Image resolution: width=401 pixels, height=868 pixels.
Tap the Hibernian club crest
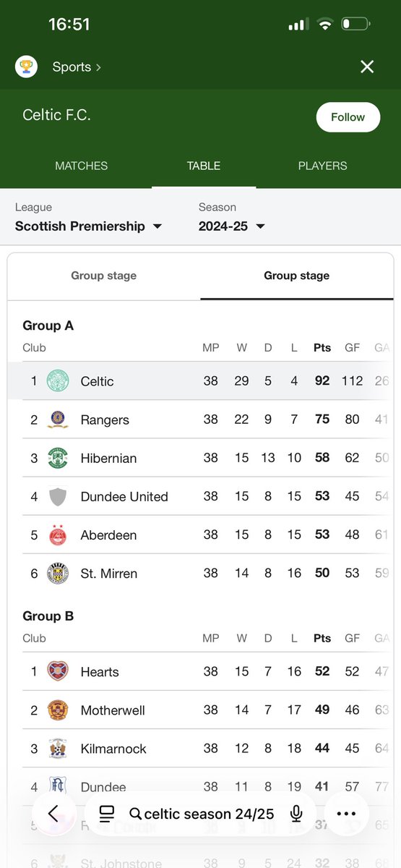[x=58, y=458]
